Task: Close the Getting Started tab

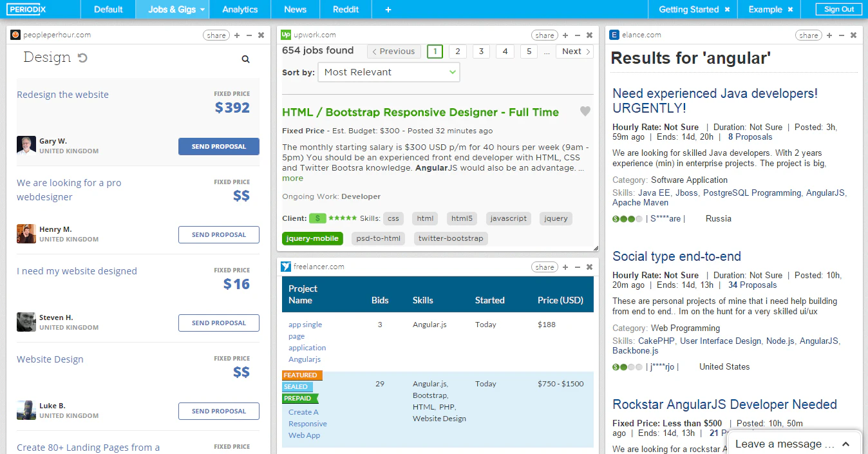Action: [x=727, y=10]
